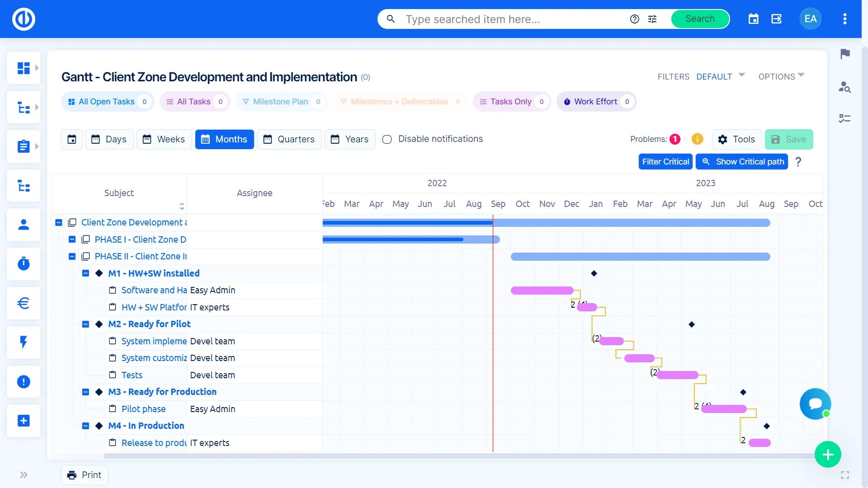The image size is (868, 488).
Task: Click the flag icon in right panel
Action: point(845,54)
